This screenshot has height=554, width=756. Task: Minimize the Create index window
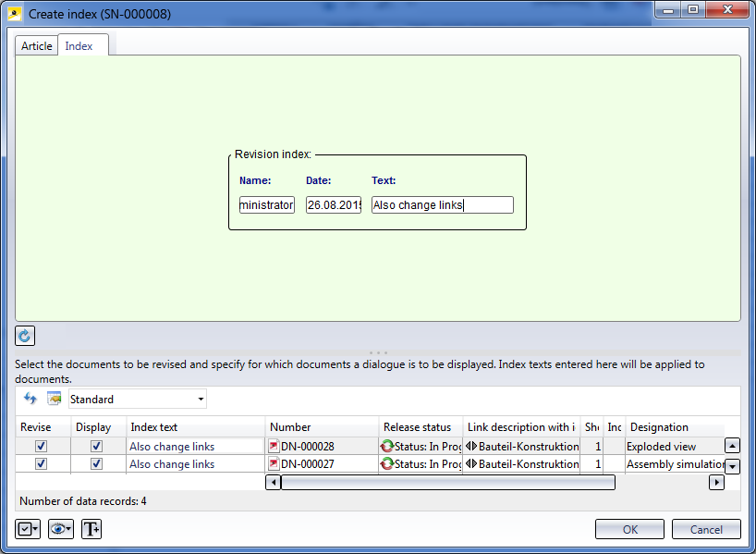668,9
